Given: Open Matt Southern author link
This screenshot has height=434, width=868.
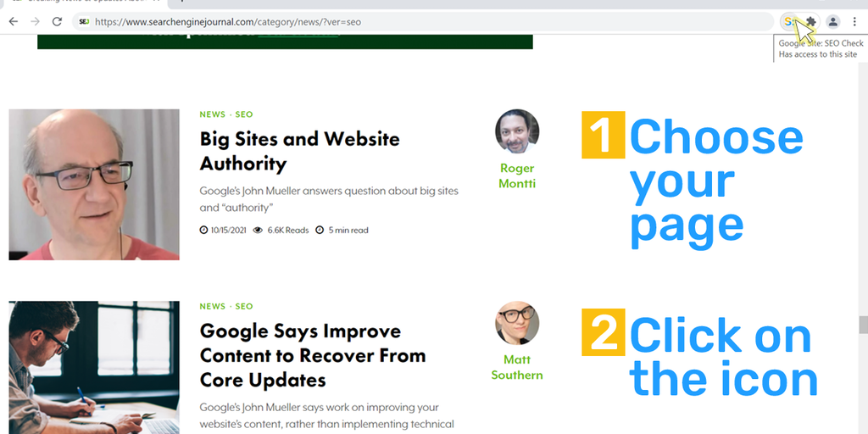Looking at the screenshot, I should (x=517, y=367).
